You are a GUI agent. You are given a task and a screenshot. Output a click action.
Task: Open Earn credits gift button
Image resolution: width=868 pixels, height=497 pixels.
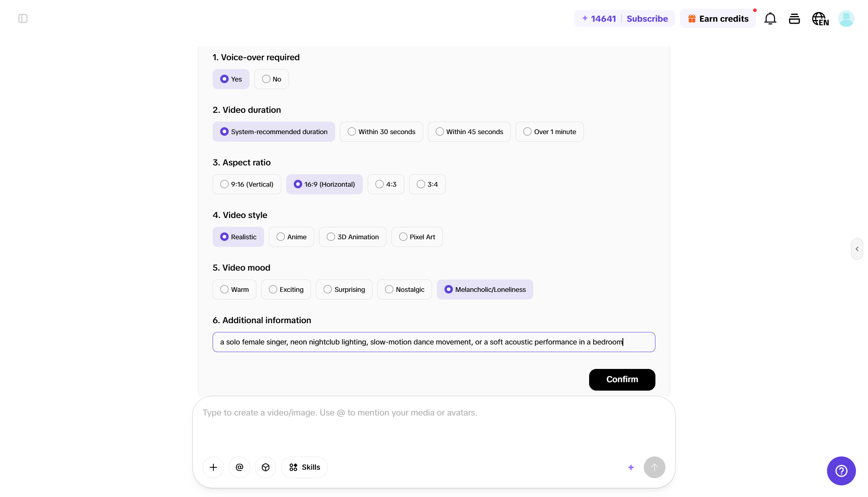click(718, 19)
